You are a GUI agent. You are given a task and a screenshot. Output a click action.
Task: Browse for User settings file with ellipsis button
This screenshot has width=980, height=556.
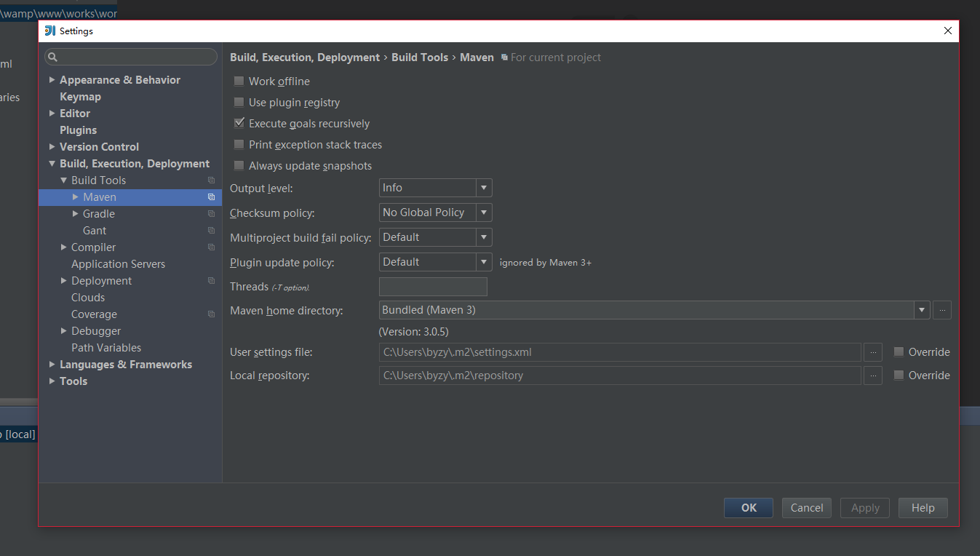click(873, 352)
